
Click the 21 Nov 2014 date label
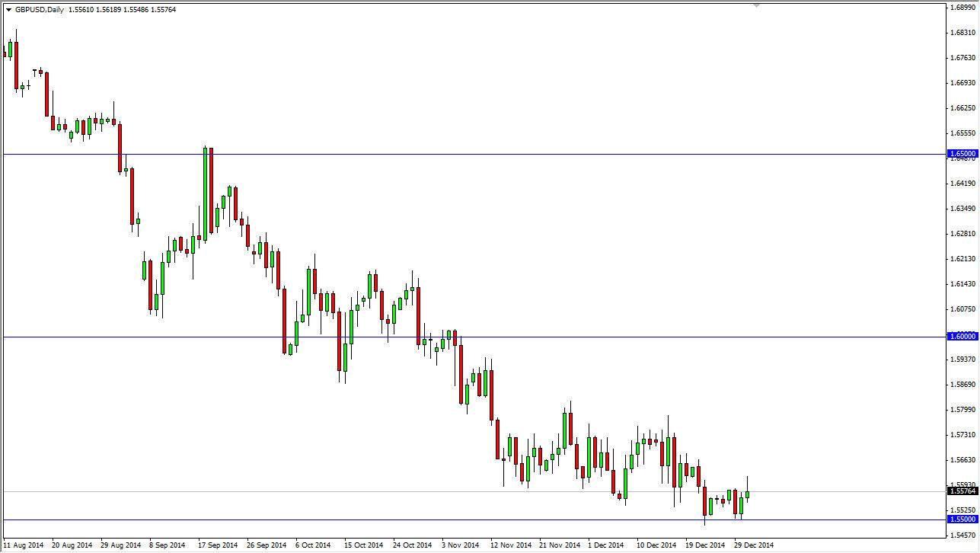click(559, 545)
